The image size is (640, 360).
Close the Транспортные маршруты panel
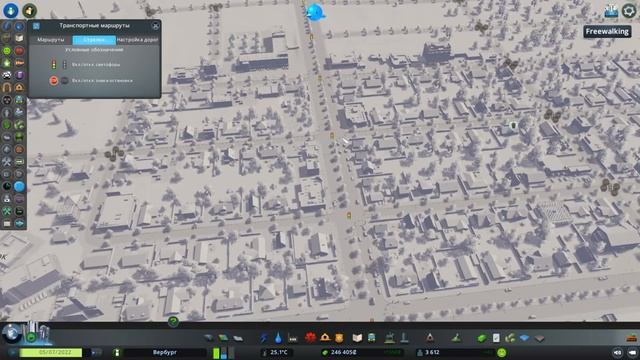click(156, 26)
